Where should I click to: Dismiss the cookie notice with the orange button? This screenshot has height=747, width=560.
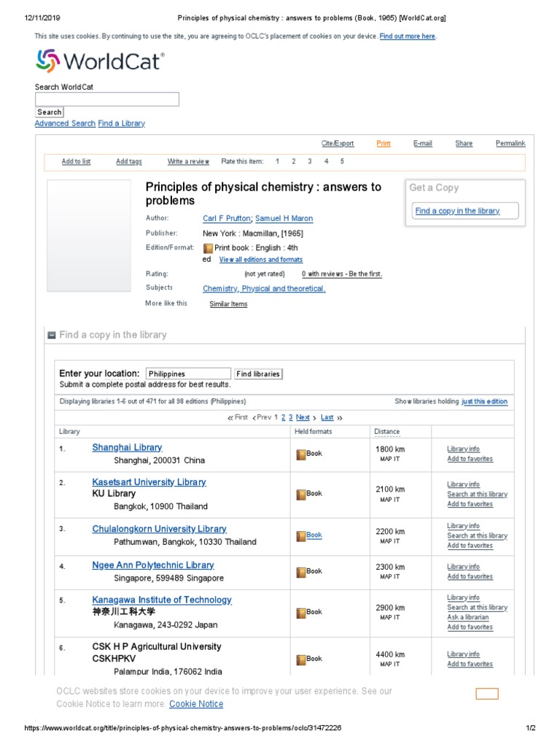tap(487, 694)
